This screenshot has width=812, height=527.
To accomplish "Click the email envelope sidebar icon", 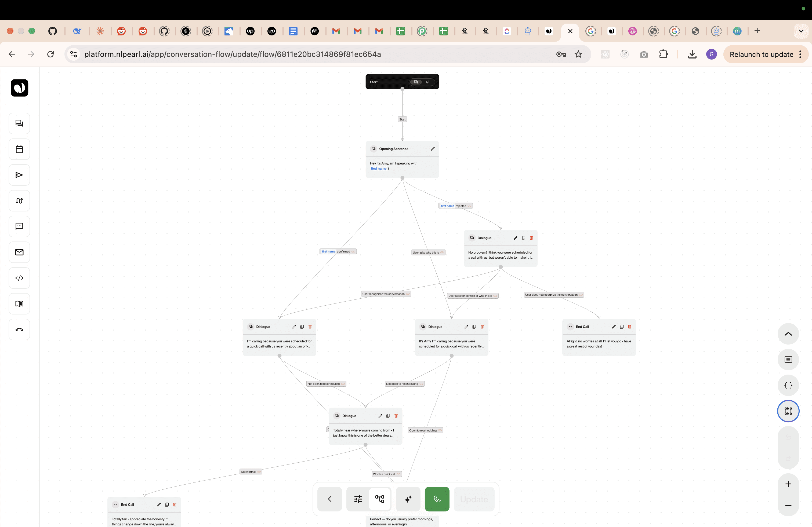I will [x=19, y=252].
